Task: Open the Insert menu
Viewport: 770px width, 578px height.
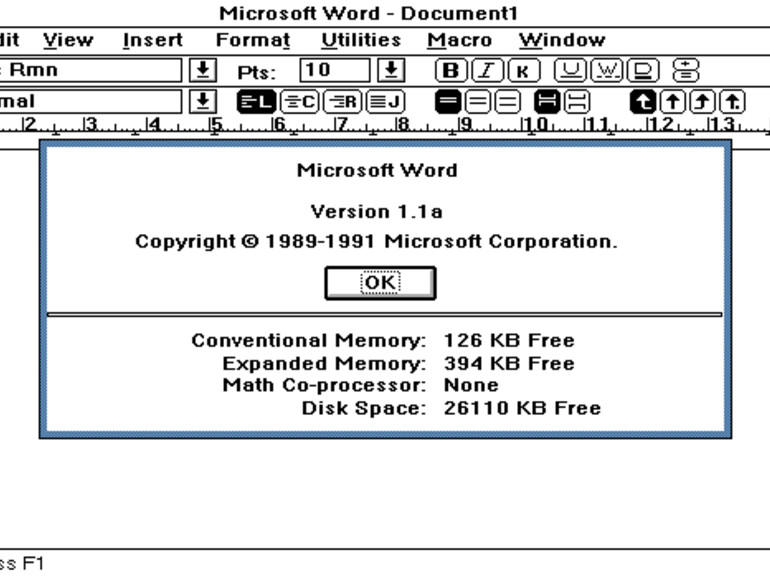Action: pos(153,40)
